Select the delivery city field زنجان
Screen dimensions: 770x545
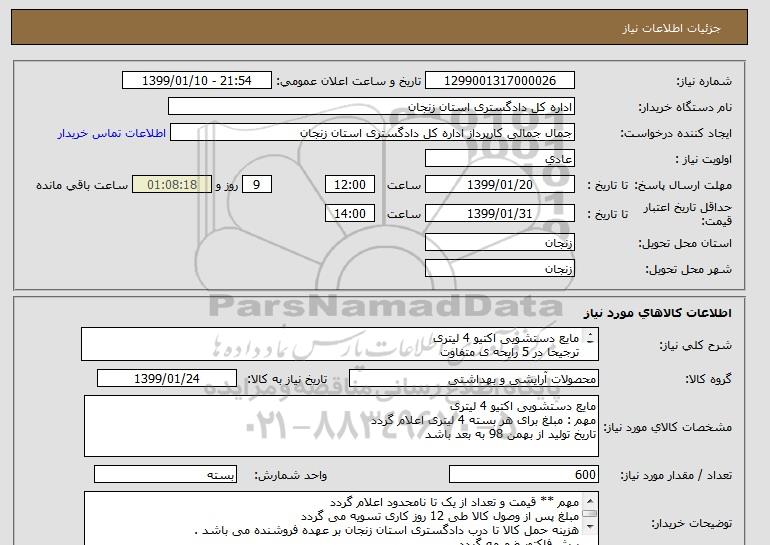coord(499,269)
